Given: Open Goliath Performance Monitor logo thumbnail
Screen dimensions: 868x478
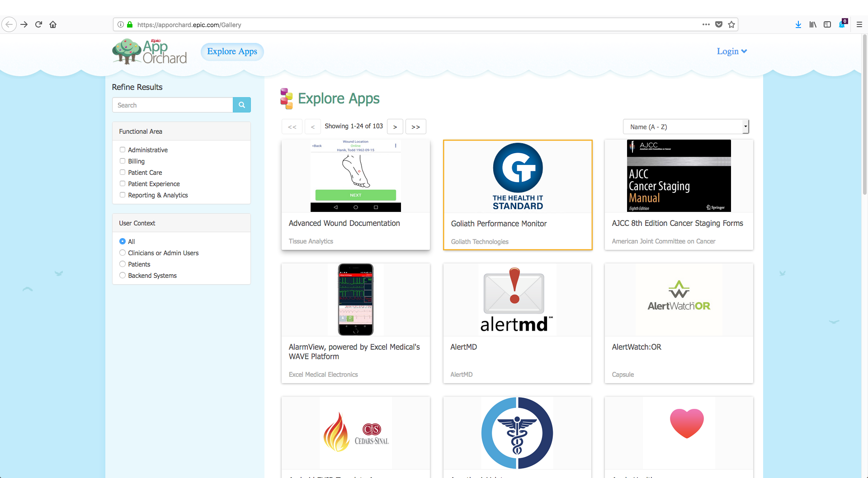Looking at the screenshot, I should [x=518, y=177].
